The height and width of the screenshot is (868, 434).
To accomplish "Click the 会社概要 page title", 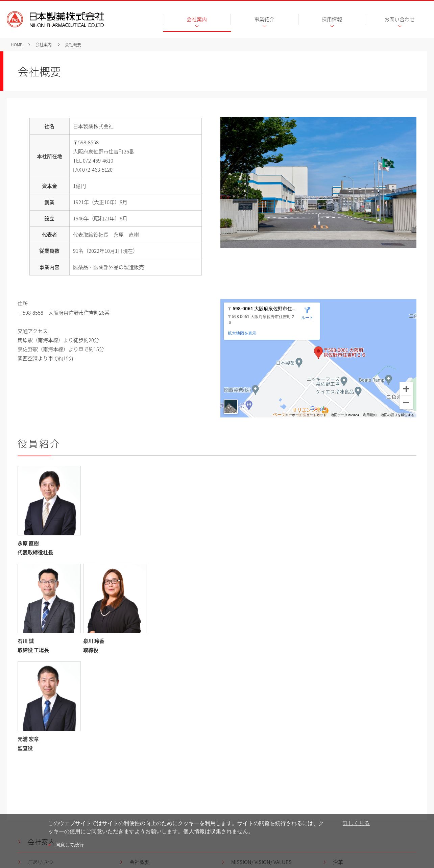I will coord(39,72).
